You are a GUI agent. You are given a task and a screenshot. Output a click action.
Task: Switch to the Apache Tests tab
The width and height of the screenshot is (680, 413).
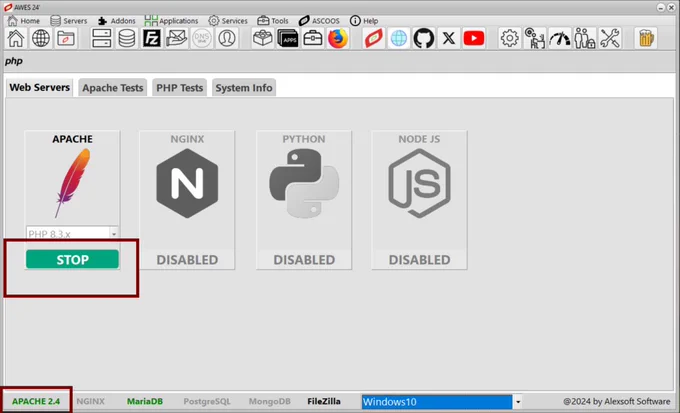pos(113,88)
